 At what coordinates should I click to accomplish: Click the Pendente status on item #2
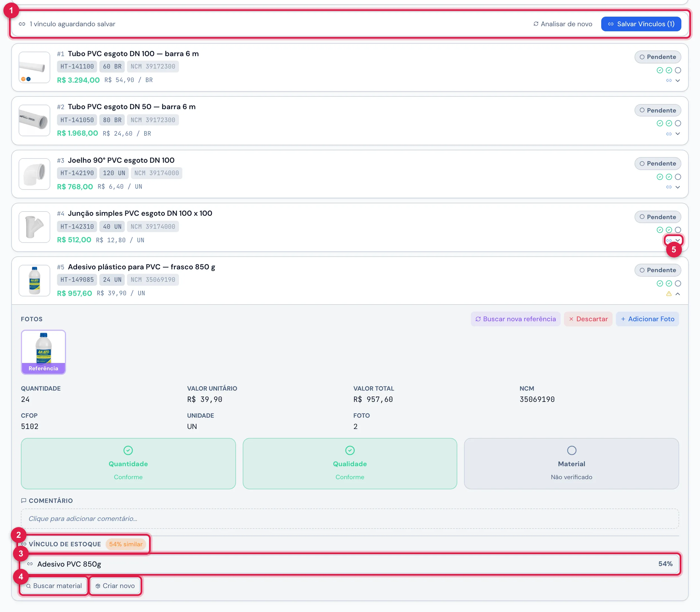pos(658,110)
